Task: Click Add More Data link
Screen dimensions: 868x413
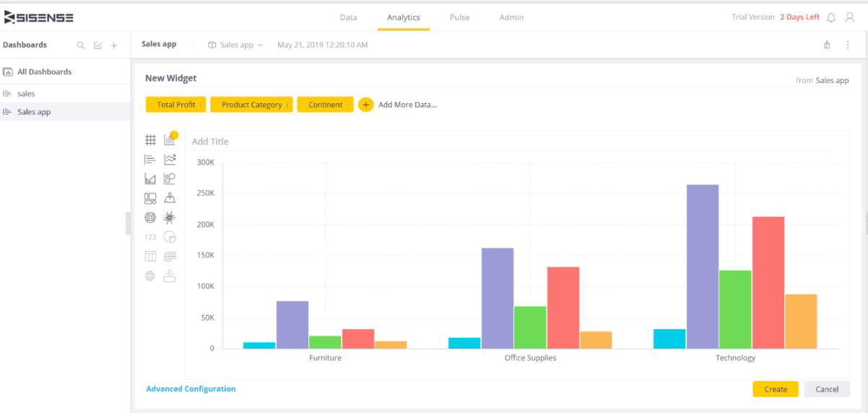Action: (407, 105)
